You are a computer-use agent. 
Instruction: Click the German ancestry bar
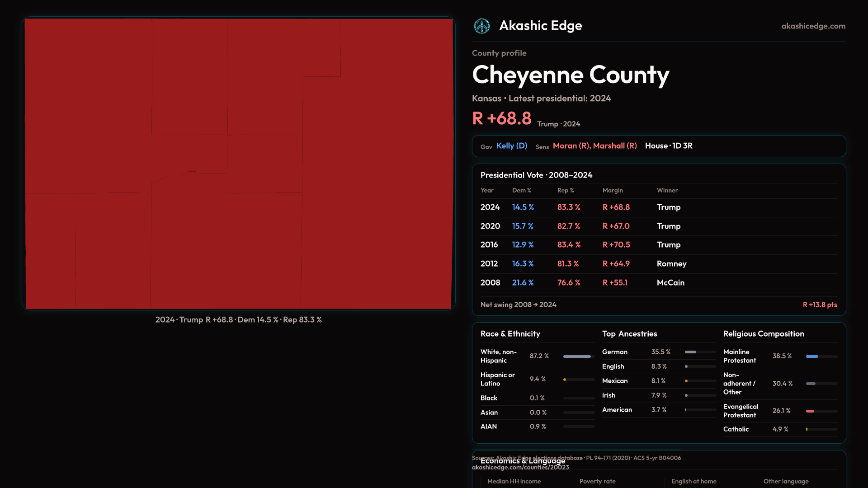tap(690, 352)
